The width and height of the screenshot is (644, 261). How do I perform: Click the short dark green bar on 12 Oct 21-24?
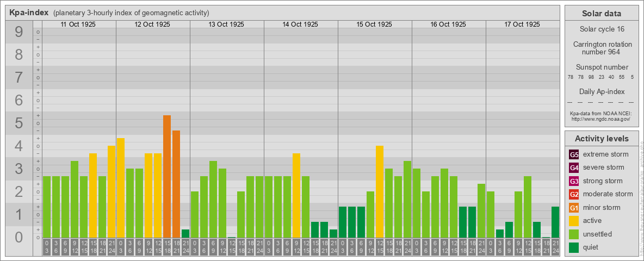tap(185, 233)
